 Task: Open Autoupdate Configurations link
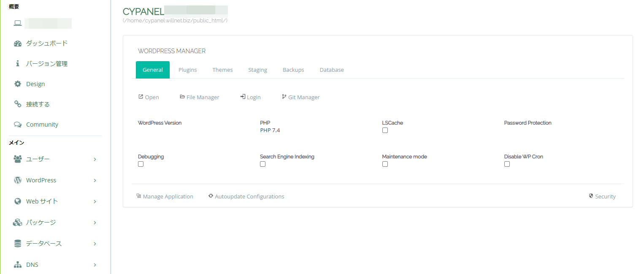246,196
